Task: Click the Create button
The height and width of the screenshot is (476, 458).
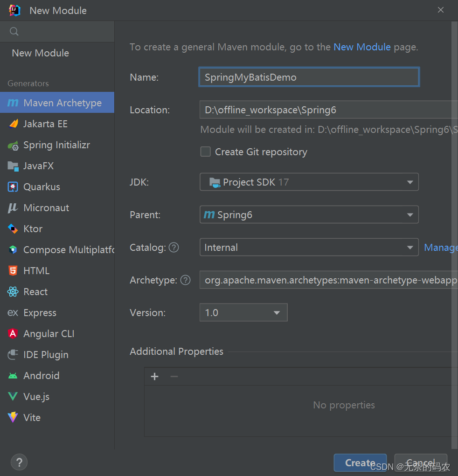Action: pos(360,462)
